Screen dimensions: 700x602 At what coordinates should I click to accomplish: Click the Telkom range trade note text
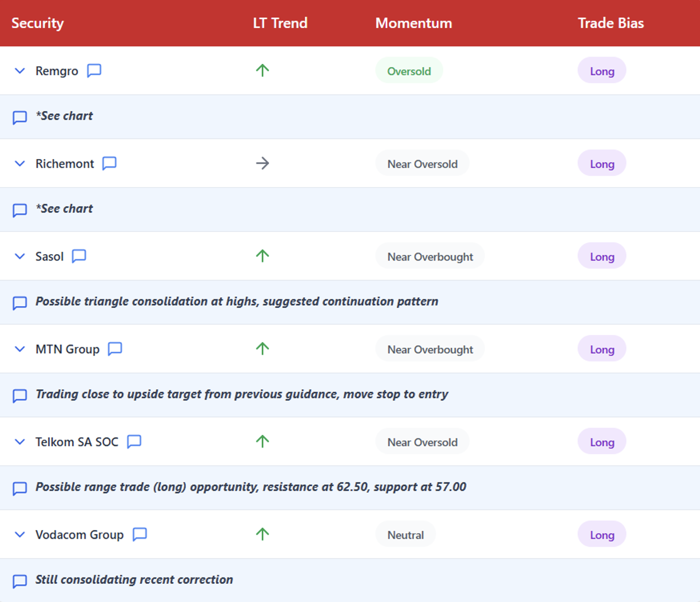[x=251, y=487]
